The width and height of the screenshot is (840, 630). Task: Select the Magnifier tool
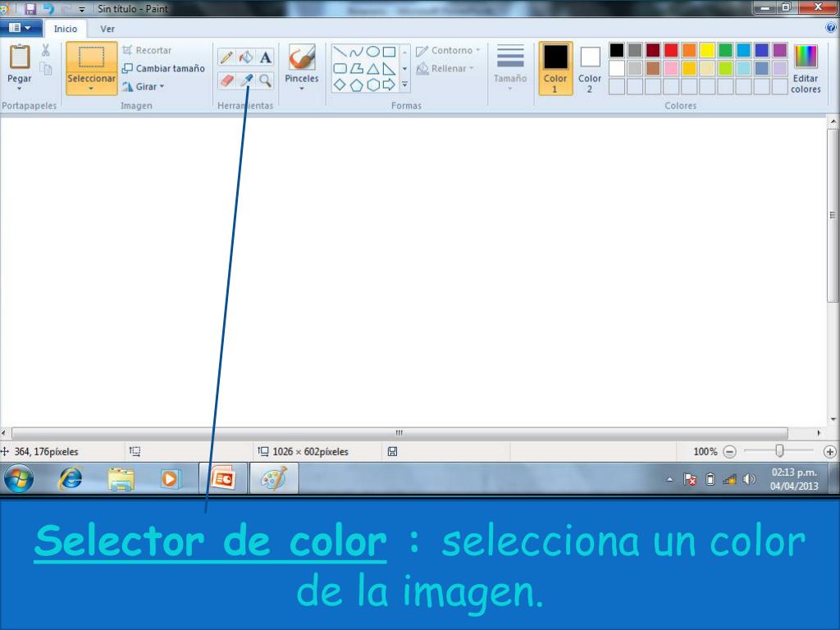pos(265,80)
